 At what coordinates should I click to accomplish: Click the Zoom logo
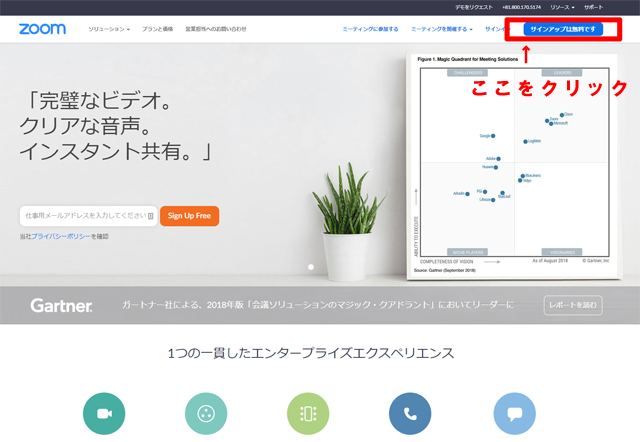click(42, 29)
